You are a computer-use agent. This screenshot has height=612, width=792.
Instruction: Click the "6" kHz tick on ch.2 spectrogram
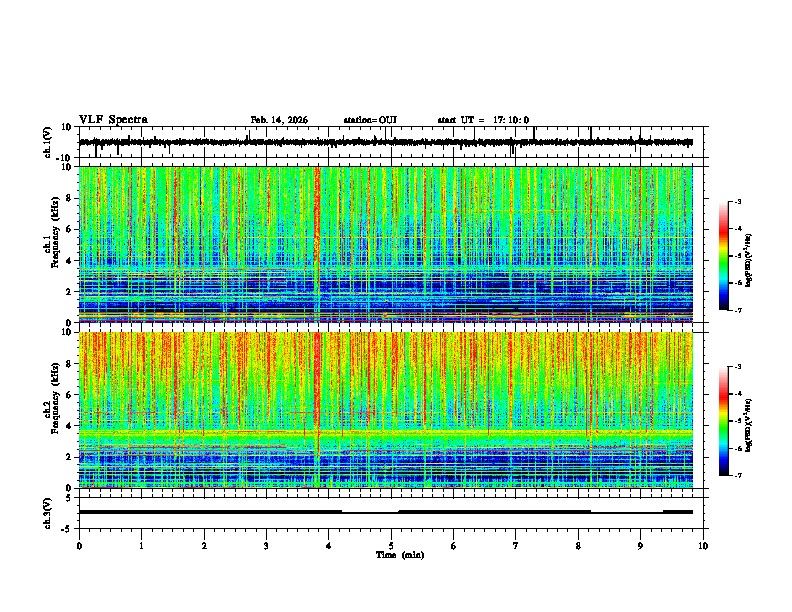[69, 395]
